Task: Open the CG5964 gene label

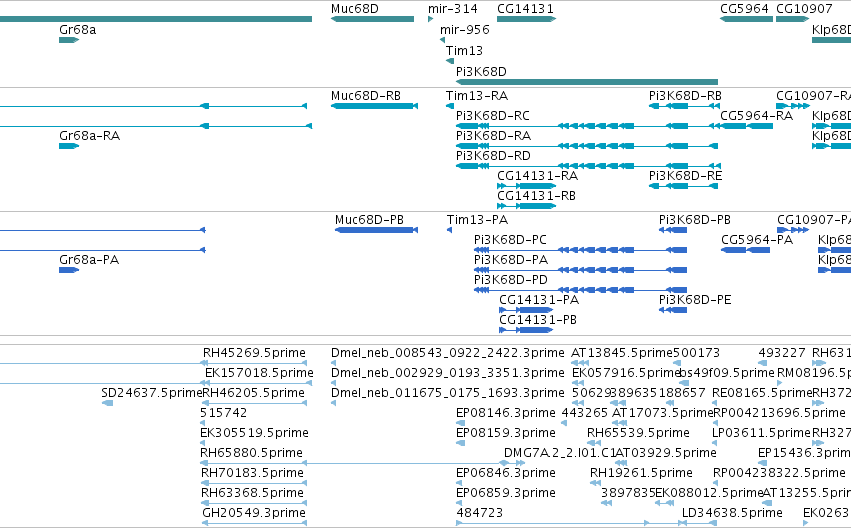Action: 744,9
